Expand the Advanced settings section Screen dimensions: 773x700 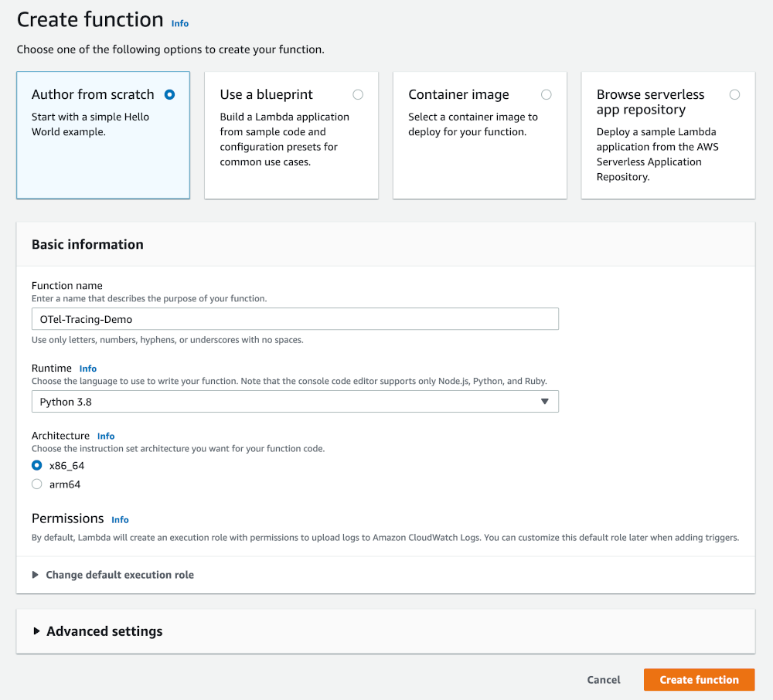click(x=104, y=631)
